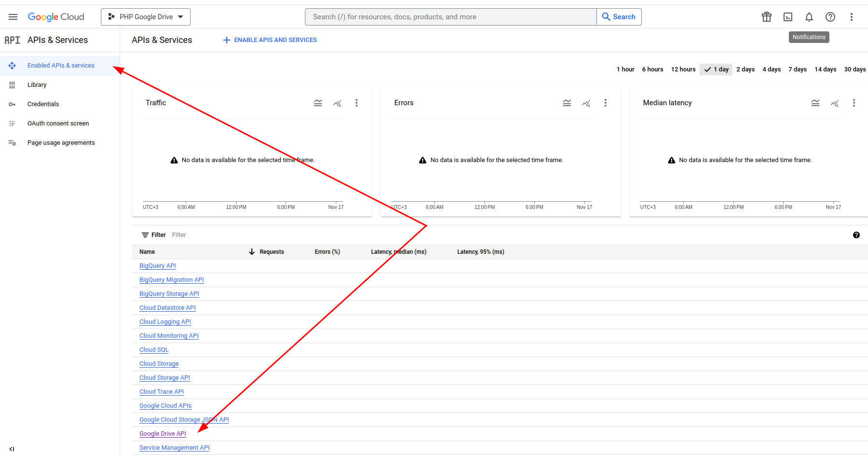Explore Errors chart data icon

click(x=586, y=103)
